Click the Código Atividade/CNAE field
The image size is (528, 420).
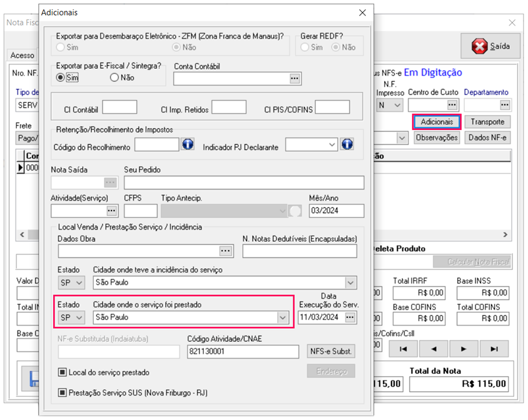coord(243,352)
